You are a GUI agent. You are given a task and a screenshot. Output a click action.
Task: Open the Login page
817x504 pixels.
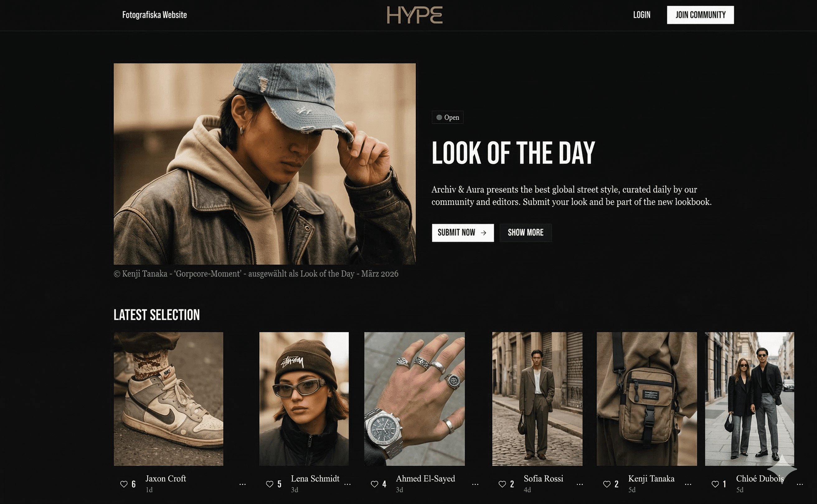point(641,15)
